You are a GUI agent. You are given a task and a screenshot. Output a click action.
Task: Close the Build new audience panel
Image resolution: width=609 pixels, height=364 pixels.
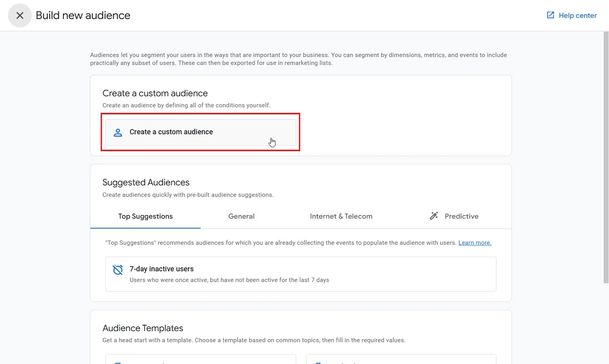click(x=20, y=15)
